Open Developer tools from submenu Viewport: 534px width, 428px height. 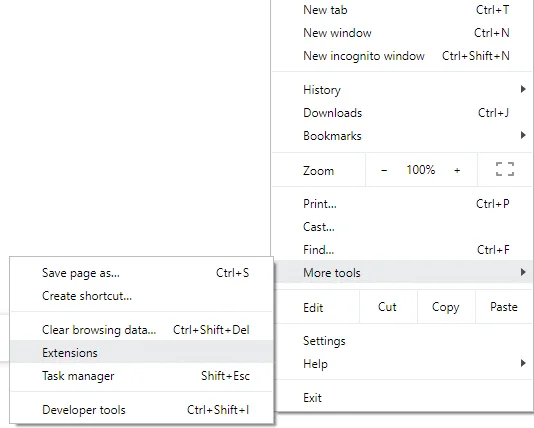[x=141, y=410]
